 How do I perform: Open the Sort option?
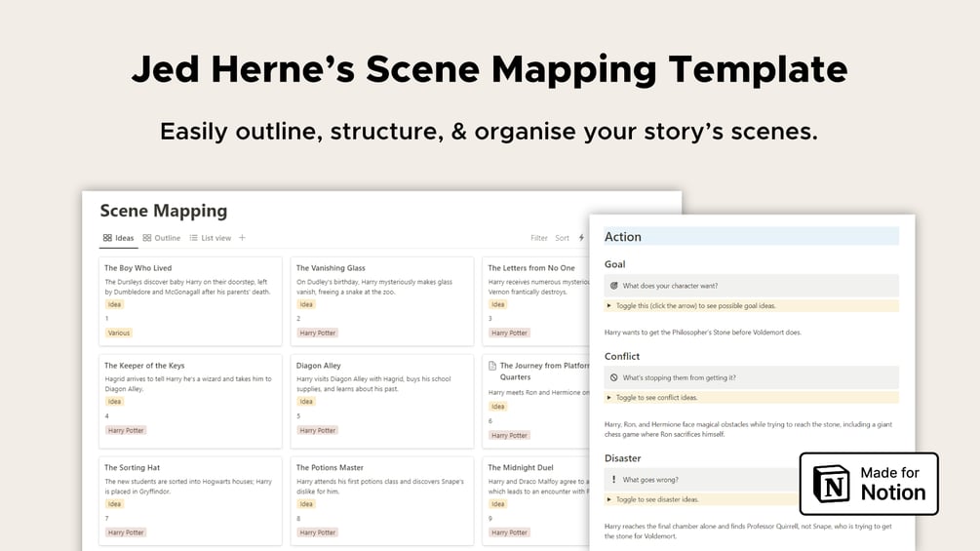[x=563, y=238]
